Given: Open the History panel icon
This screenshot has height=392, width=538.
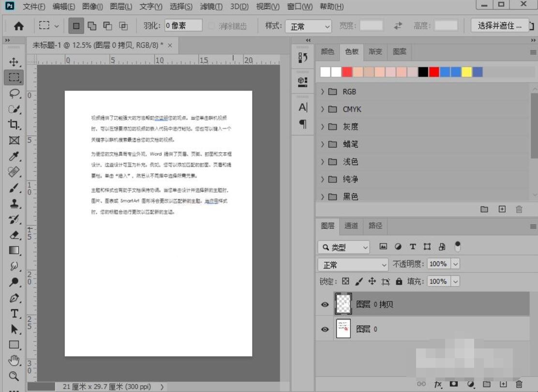Looking at the screenshot, I should coord(303,58).
